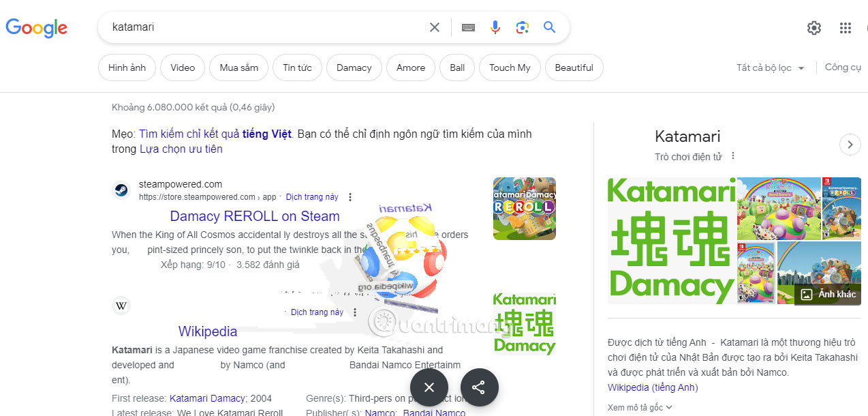868x416 pixels.
Task: Open the Google apps grid
Action: [846, 28]
